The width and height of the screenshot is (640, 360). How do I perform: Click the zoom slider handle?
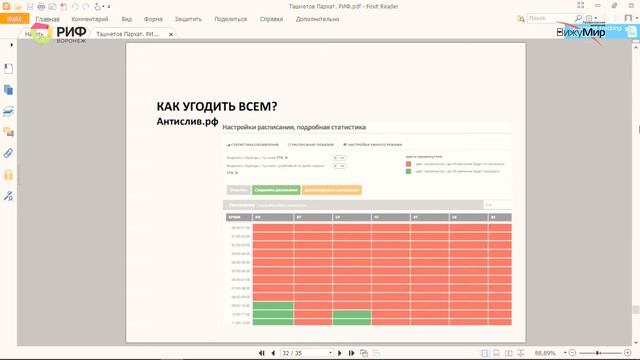pyautogui.click(x=598, y=353)
